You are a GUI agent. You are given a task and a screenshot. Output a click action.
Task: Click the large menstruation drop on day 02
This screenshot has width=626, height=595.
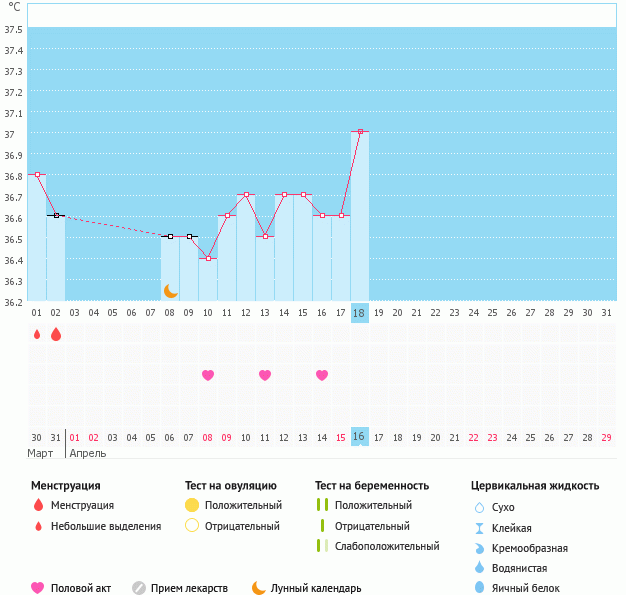click(x=56, y=334)
